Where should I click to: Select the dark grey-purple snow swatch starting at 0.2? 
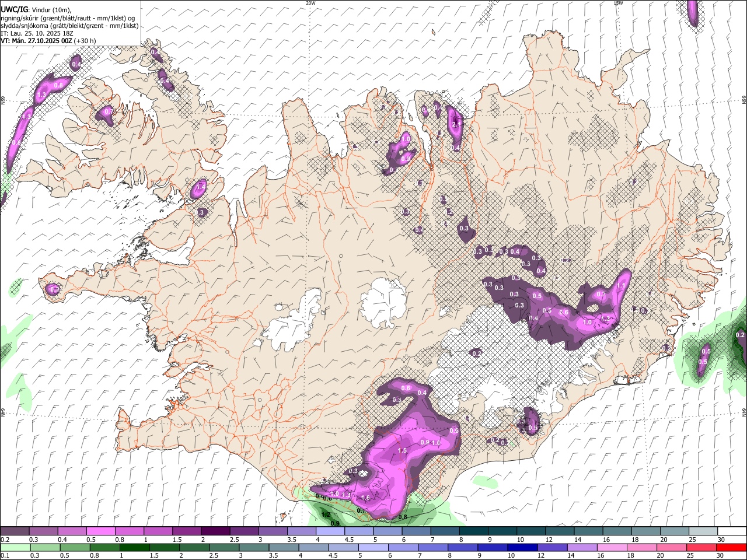coord(15,531)
